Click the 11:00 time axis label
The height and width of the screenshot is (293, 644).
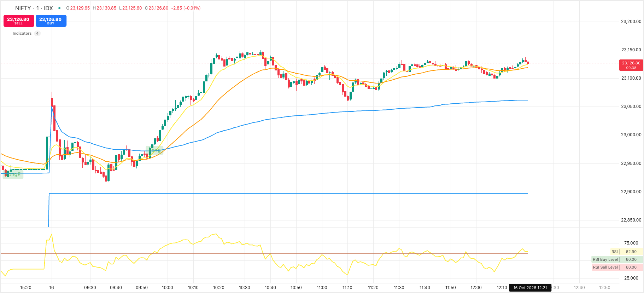(x=322, y=288)
